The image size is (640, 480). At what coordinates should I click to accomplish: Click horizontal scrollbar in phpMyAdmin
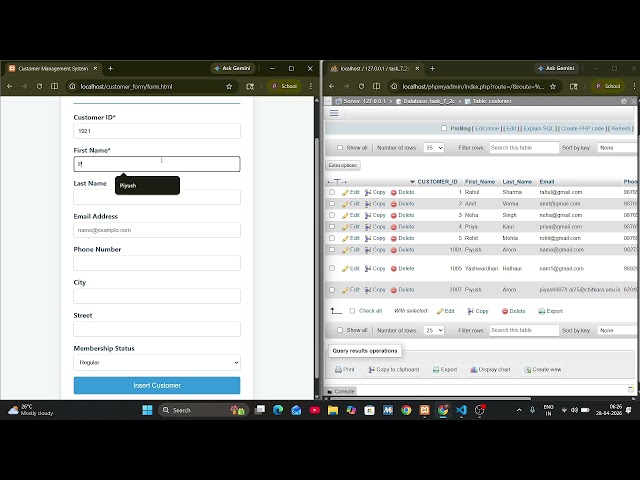(429, 398)
